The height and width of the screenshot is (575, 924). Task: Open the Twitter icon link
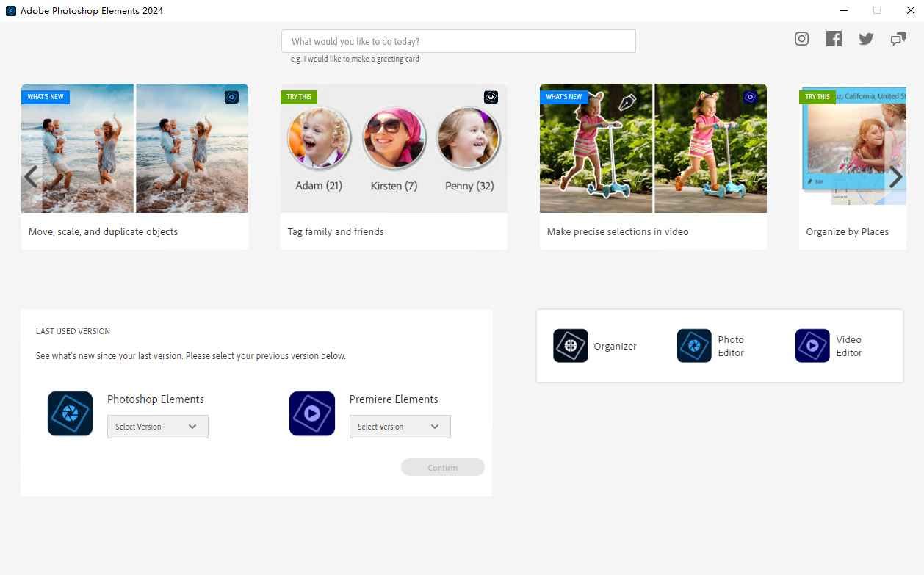click(866, 39)
